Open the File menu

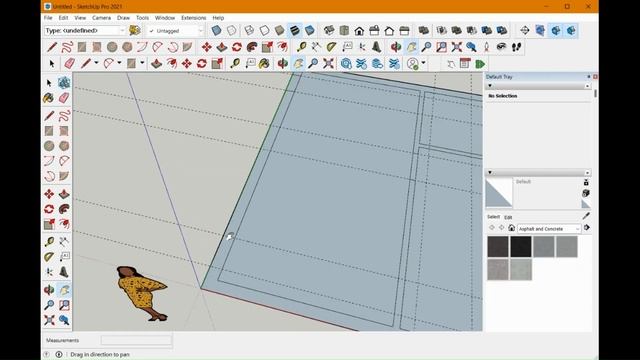[x=48, y=18]
